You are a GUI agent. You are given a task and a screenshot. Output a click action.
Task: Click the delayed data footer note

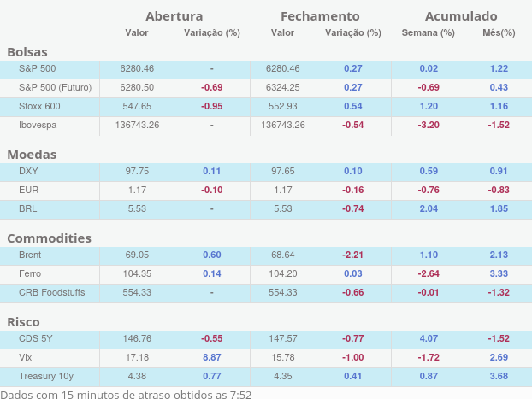tap(127, 394)
